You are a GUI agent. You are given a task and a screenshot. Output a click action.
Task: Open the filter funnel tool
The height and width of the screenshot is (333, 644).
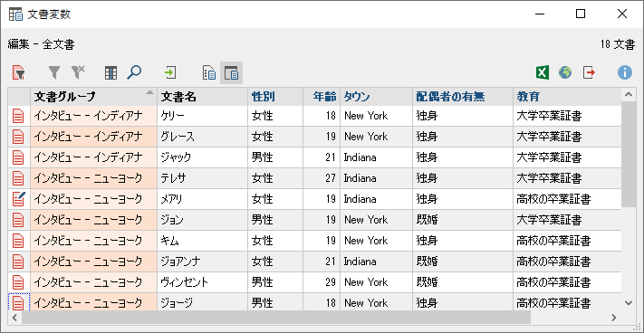pos(54,73)
